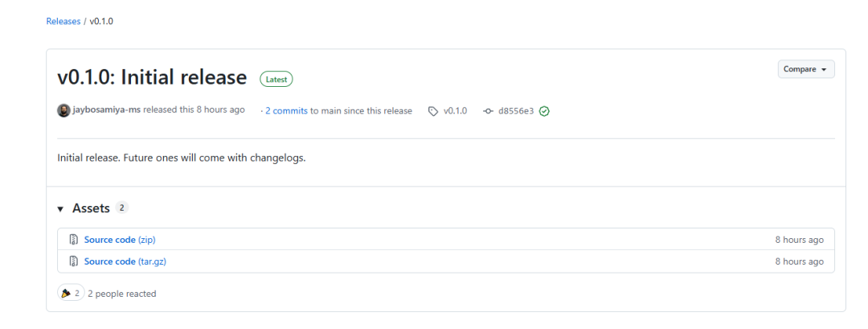Open the jaybosamiya-ms profile link

[106, 109]
